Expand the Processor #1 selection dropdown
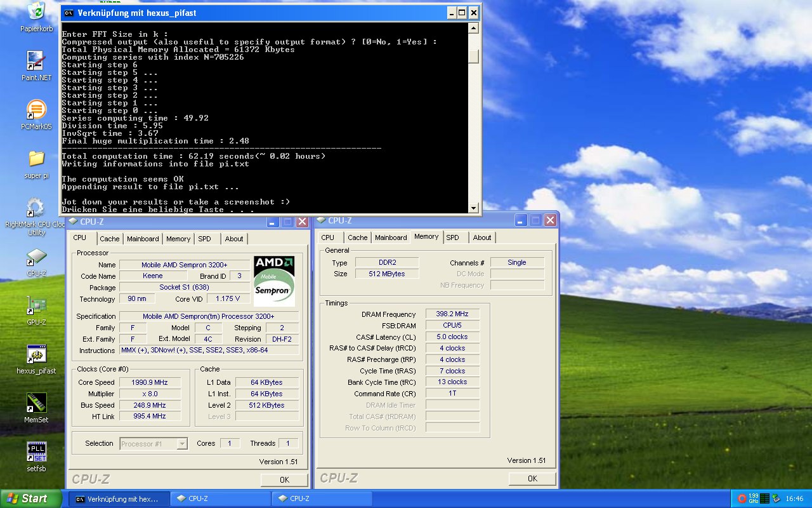 coord(182,444)
